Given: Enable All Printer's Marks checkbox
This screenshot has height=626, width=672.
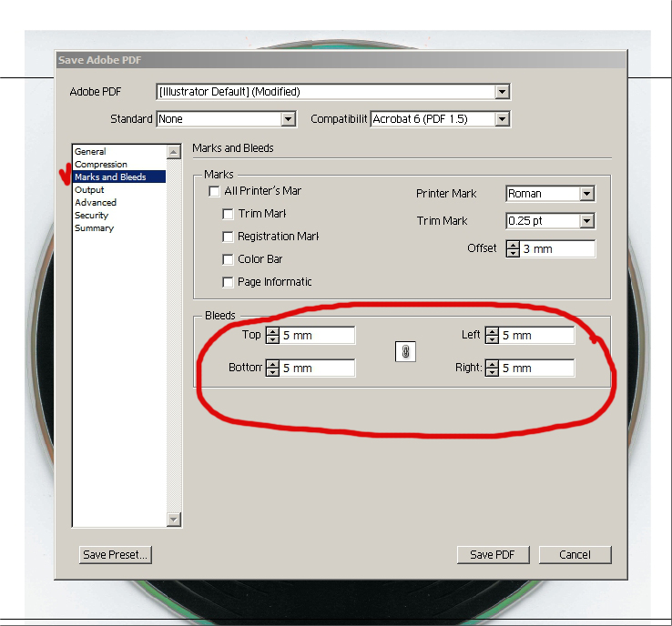Looking at the screenshot, I should click(214, 191).
